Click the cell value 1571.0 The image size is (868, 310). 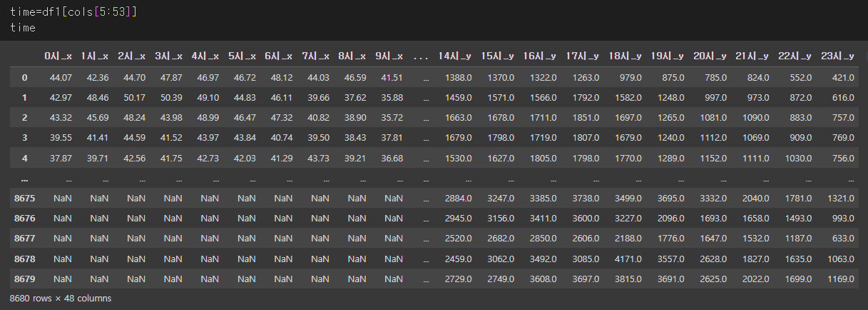click(500, 97)
